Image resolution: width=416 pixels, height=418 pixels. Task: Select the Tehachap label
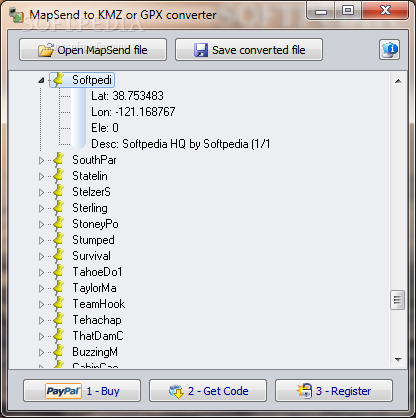pyautogui.click(x=97, y=320)
